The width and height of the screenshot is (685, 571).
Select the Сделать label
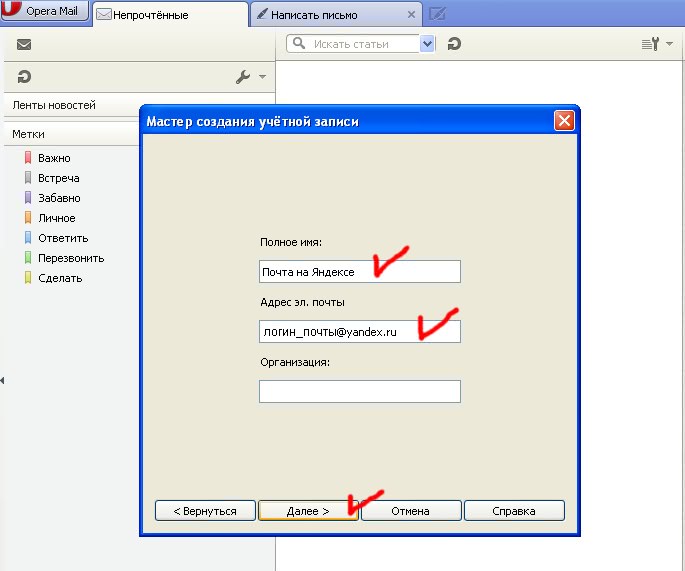point(60,278)
